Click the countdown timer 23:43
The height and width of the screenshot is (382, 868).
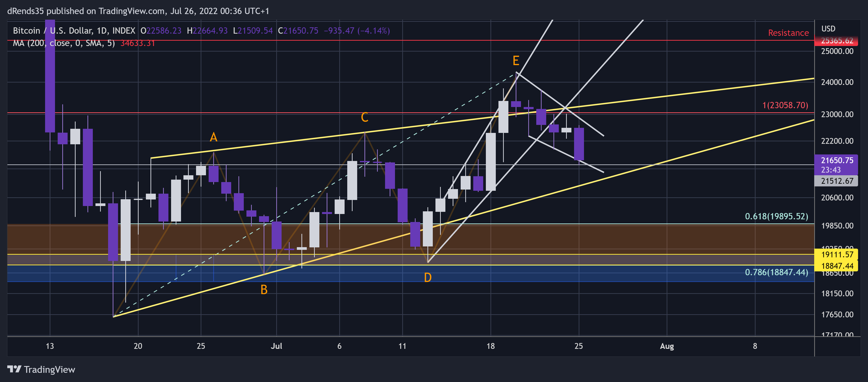831,170
